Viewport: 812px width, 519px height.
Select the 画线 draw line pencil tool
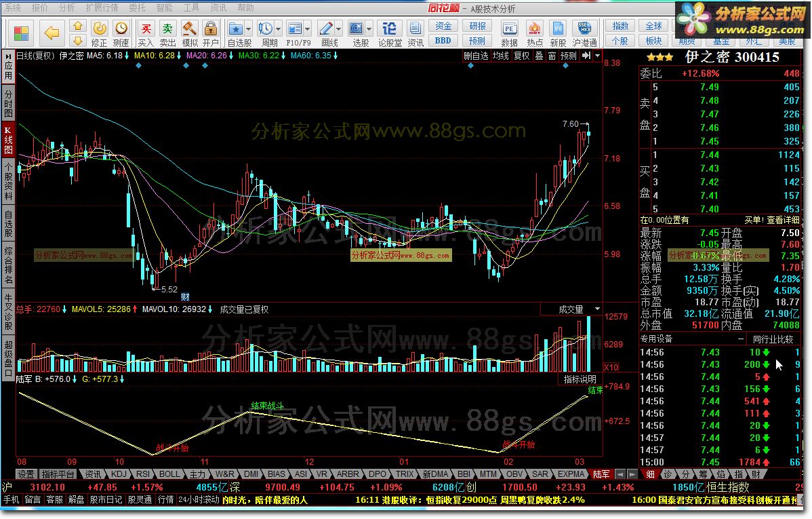[x=326, y=34]
